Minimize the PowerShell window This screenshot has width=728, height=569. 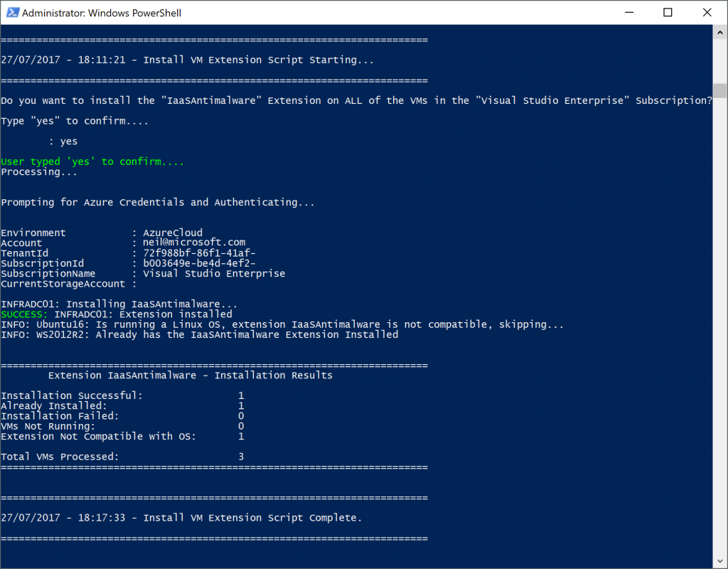[630, 12]
